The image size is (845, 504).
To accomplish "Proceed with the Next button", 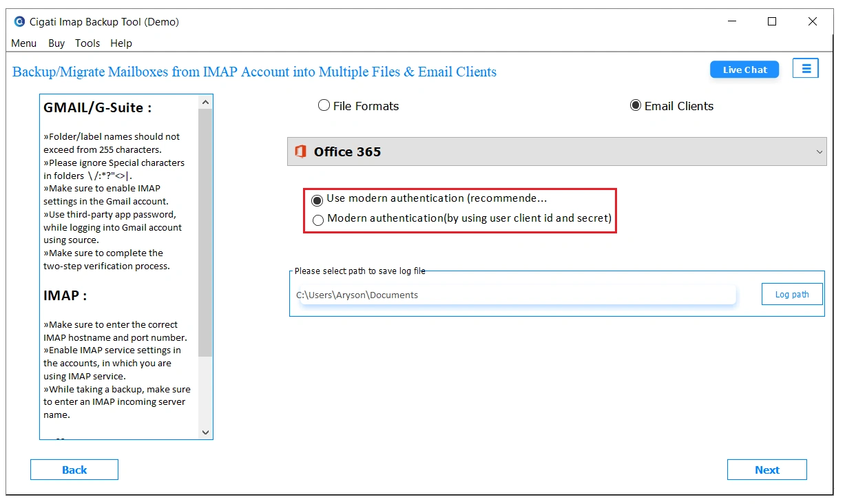I will click(767, 470).
